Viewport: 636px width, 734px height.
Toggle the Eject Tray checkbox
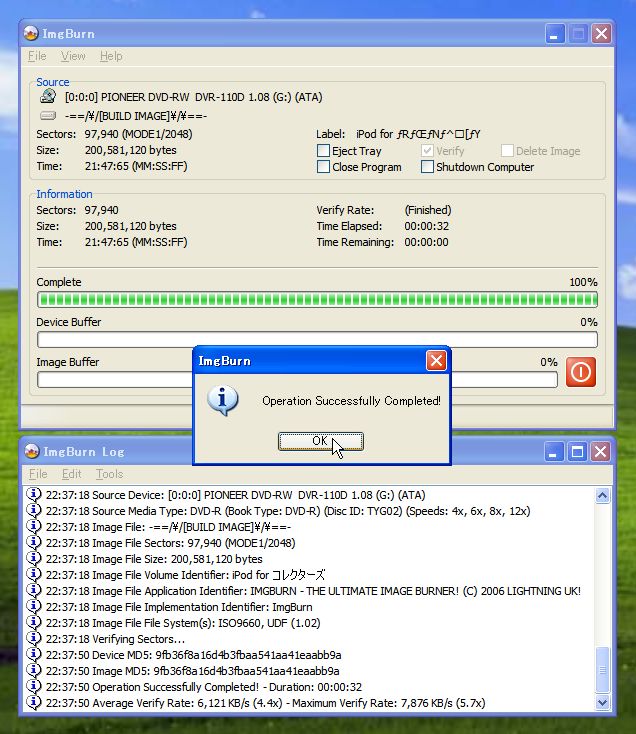point(323,151)
